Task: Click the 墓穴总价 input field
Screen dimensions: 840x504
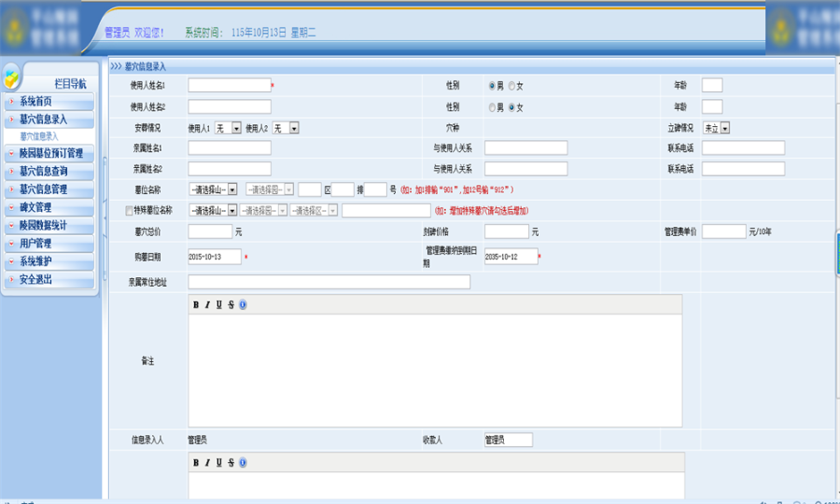Action: (210, 231)
